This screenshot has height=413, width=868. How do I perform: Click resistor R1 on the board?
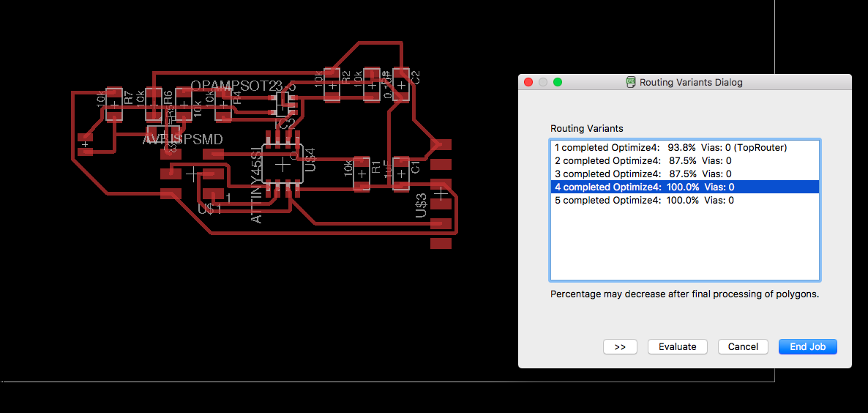[x=362, y=174]
